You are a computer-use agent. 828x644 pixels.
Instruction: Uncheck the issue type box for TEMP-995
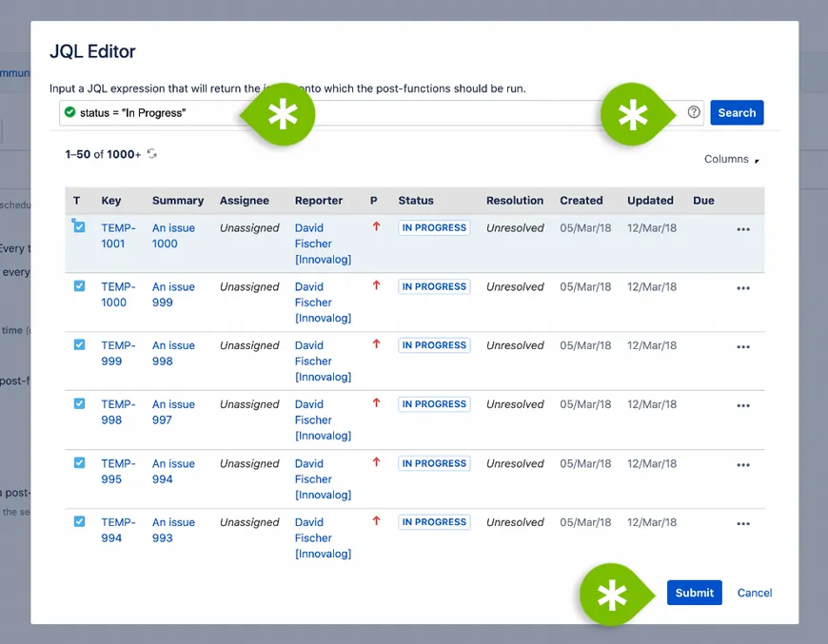point(79,462)
